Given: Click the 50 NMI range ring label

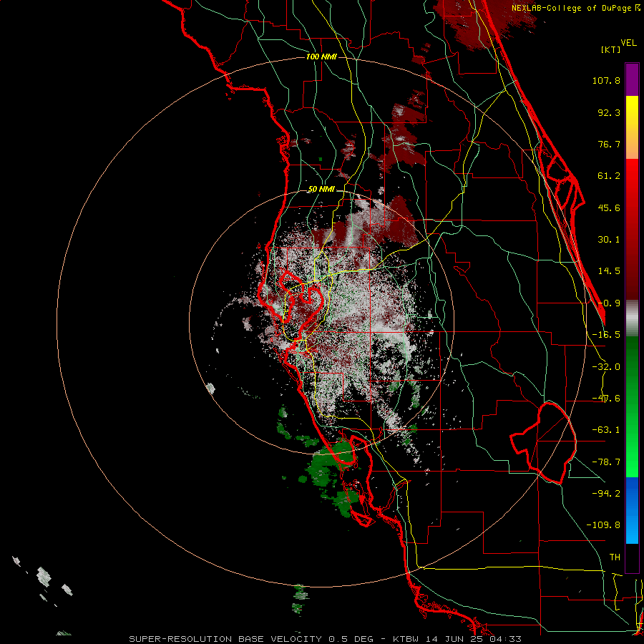Looking at the screenshot, I should (x=321, y=190).
